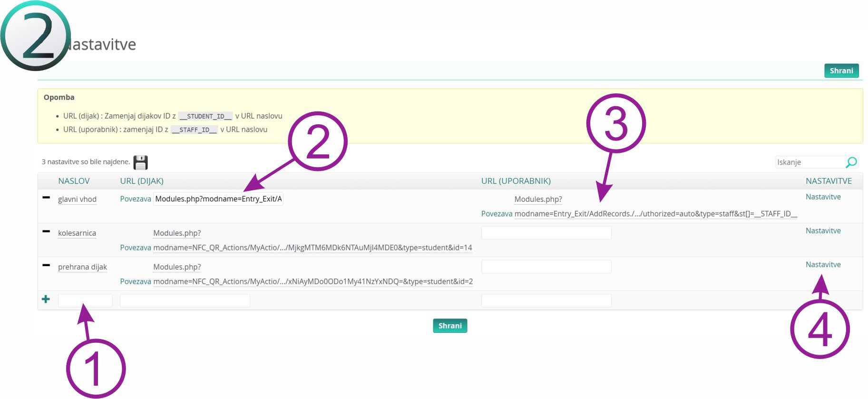Open Nastavitve link for glavni vhod
Screen dimensions: 868x399
(x=823, y=197)
